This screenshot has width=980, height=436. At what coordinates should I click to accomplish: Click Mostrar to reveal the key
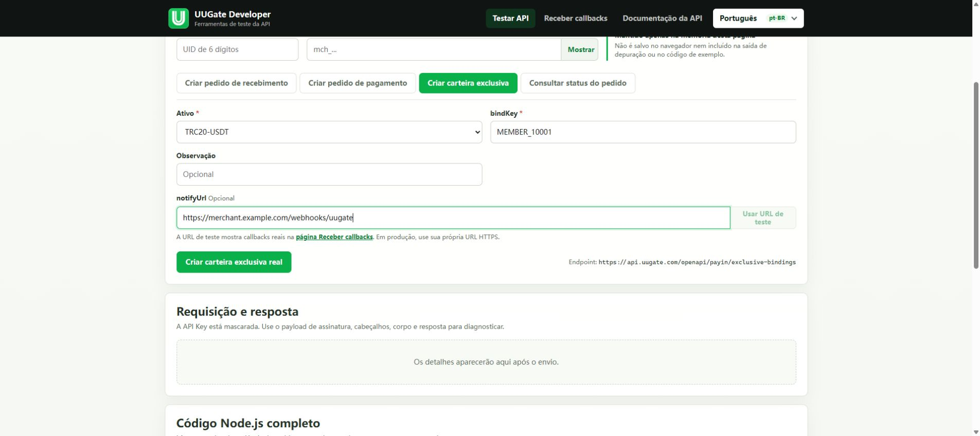580,49
